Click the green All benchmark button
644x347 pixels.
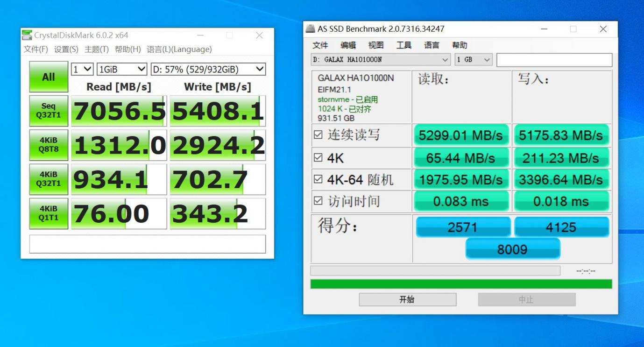(49, 77)
